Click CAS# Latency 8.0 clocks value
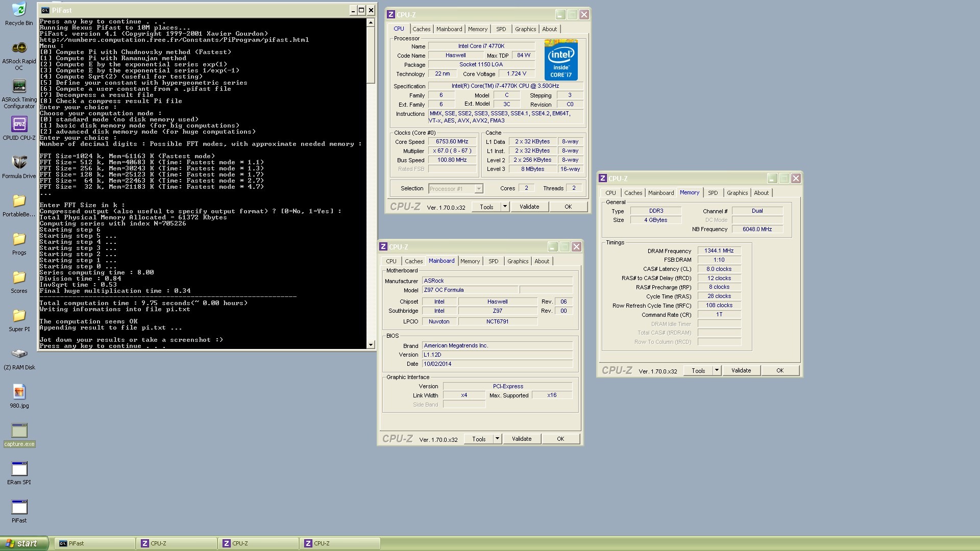This screenshot has height=551, width=980. pyautogui.click(x=719, y=269)
